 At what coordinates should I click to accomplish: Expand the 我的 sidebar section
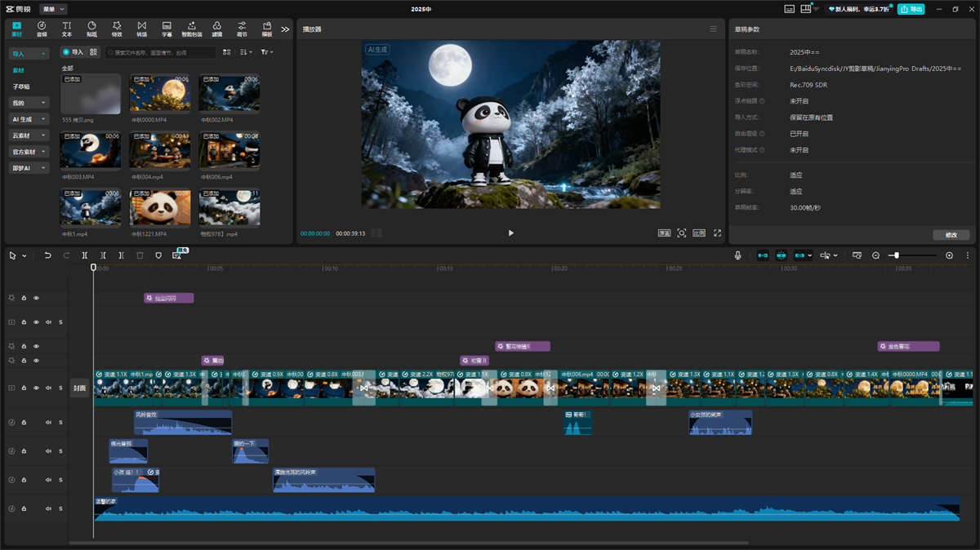(x=29, y=103)
